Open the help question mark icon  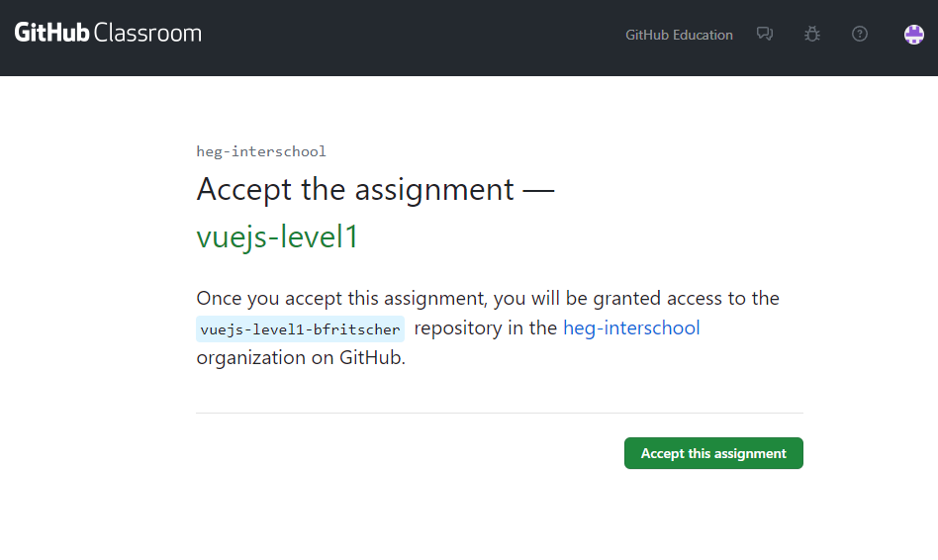point(860,34)
